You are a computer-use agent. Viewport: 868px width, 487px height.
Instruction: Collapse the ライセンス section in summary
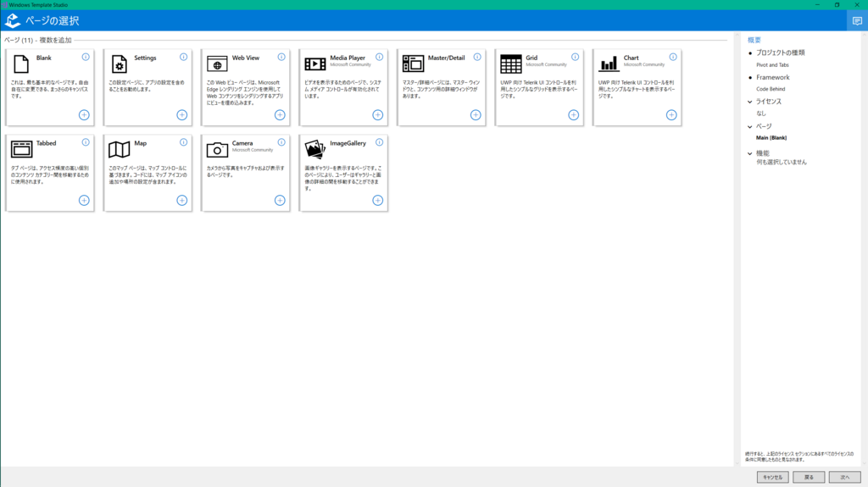coord(750,102)
